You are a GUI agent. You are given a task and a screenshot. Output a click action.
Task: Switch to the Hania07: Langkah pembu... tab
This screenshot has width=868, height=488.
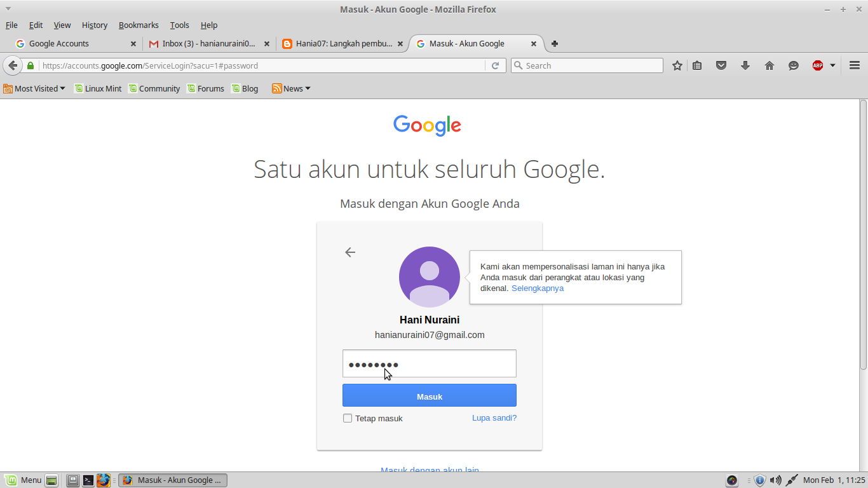(343, 44)
